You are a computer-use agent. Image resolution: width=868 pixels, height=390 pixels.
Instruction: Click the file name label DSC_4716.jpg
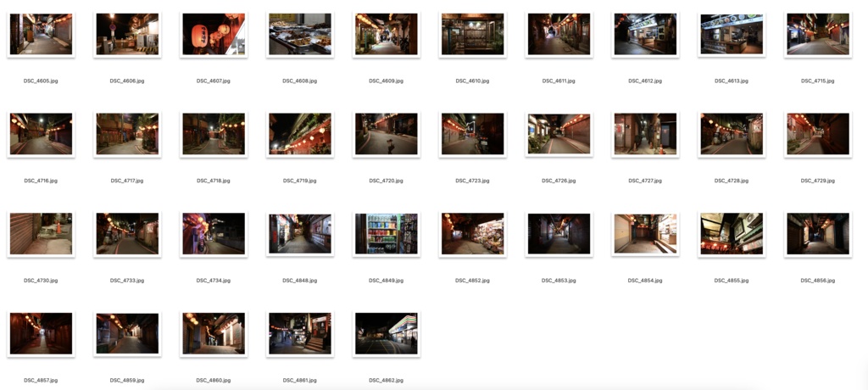click(41, 181)
